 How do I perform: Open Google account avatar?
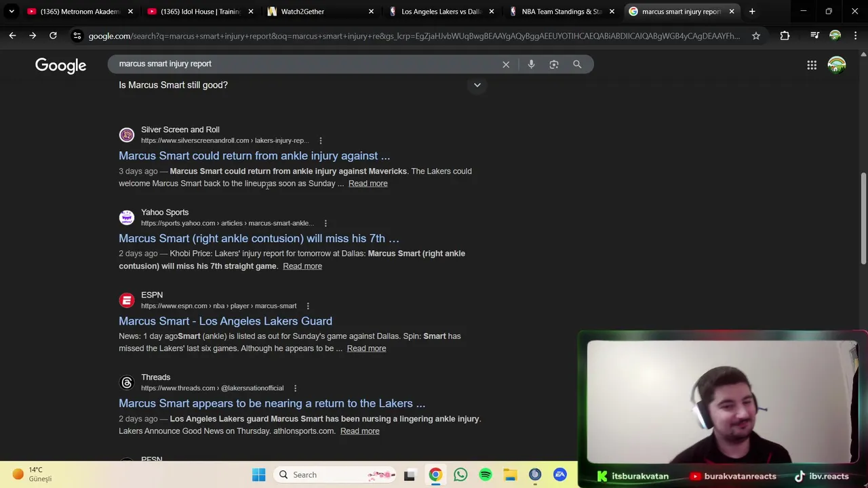pos(837,65)
